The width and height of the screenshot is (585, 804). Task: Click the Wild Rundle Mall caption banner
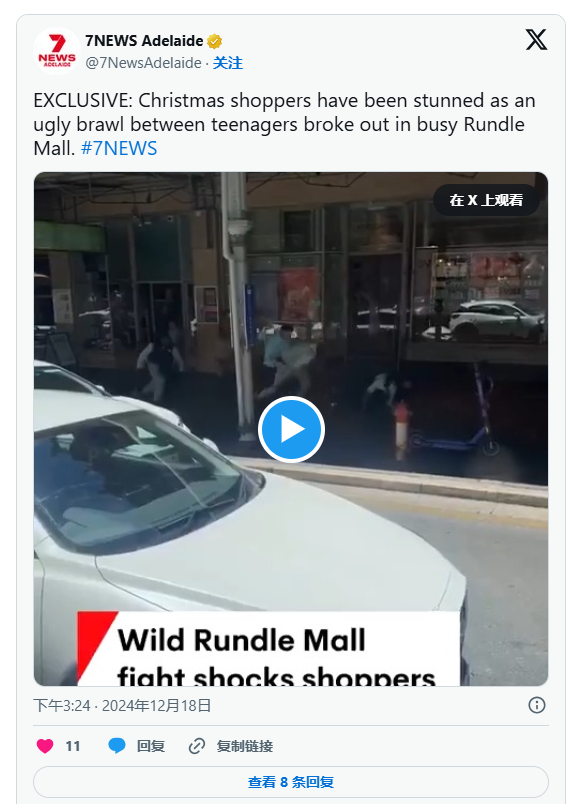(x=269, y=648)
